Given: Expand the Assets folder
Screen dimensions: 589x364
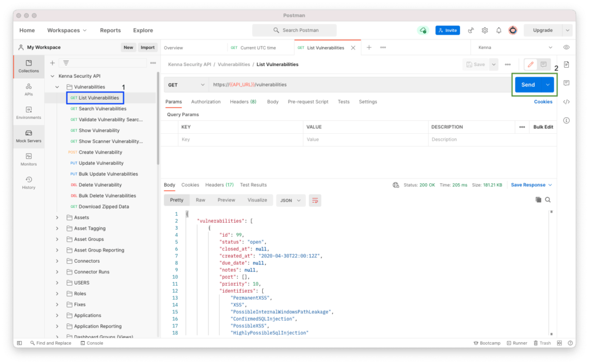Looking at the screenshot, I should coord(57,217).
